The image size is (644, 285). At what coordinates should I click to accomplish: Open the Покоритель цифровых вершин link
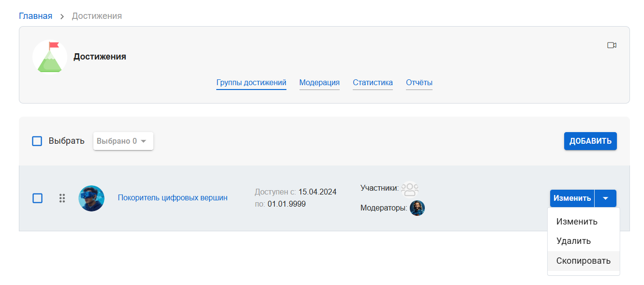(173, 197)
